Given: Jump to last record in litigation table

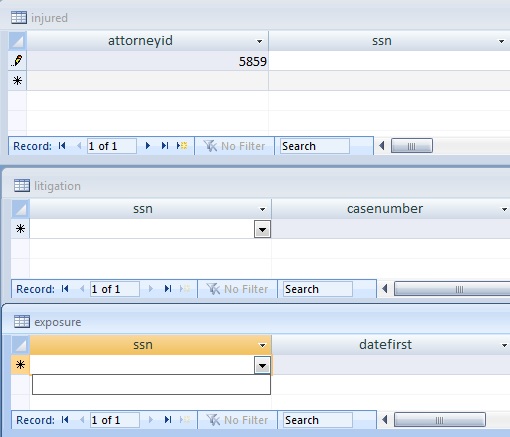Looking at the screenshot, I should click(x=168, y=289).
